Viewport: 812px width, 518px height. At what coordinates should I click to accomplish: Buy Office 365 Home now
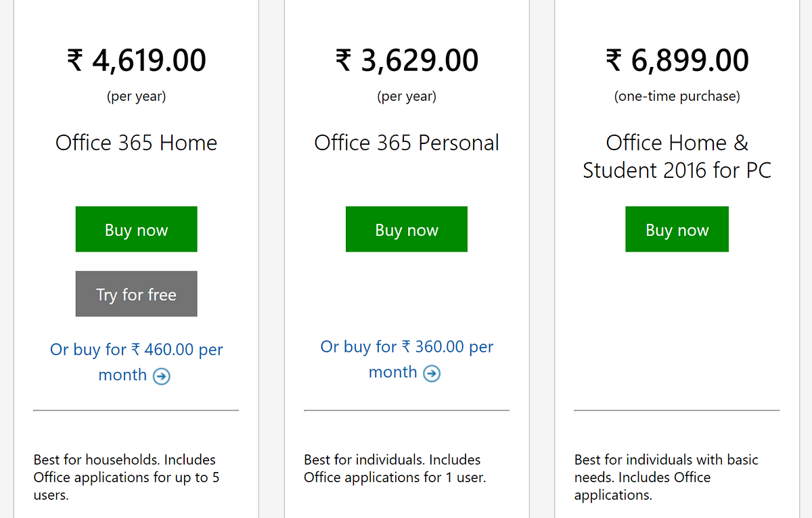[x=136, y=229]
